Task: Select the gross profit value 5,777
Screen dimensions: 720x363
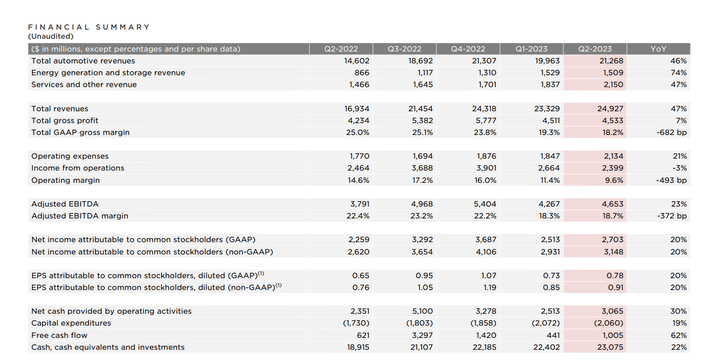Action: coord(486,121)
